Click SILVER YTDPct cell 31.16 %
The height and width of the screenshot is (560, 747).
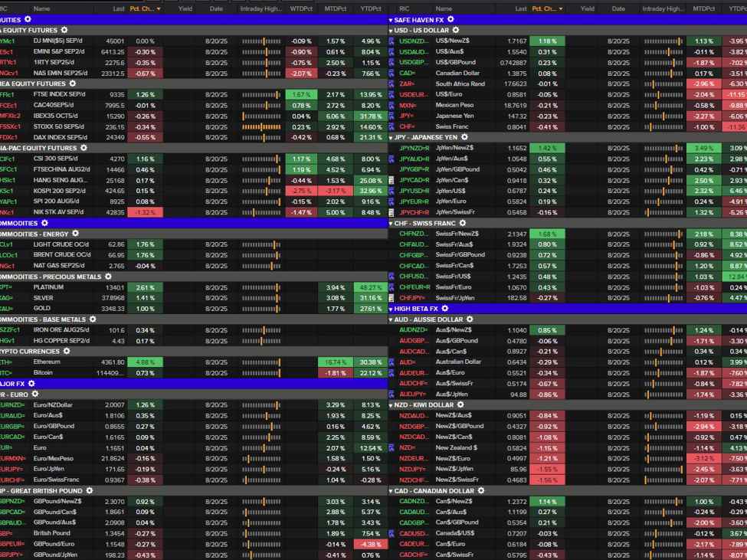[371, 298]
